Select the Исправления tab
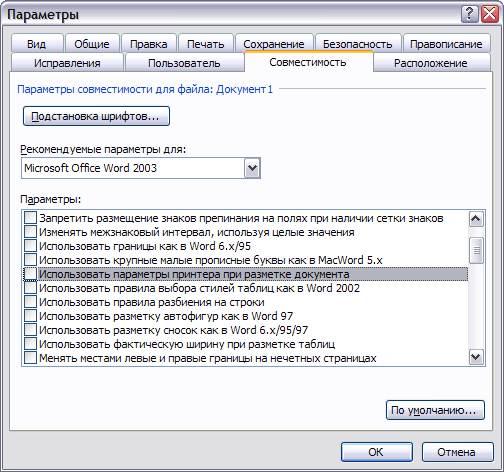The width and height of the screenshot is (504, 472). 67,63
